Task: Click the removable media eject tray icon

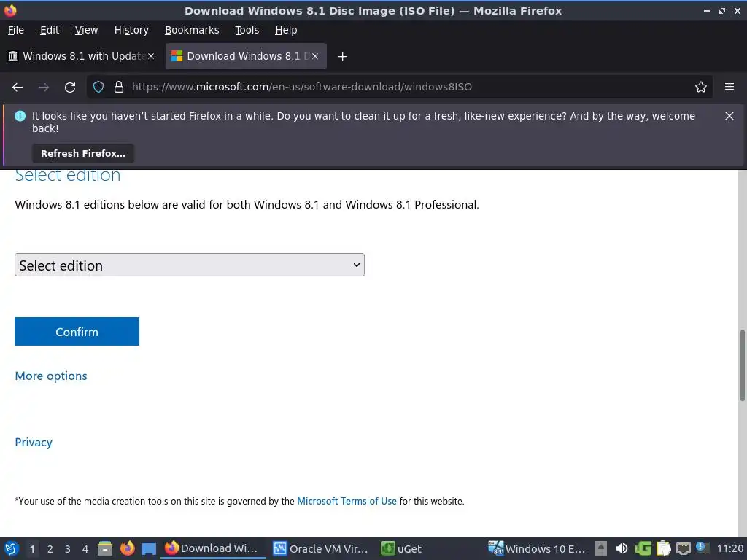Action: (601, 548)
